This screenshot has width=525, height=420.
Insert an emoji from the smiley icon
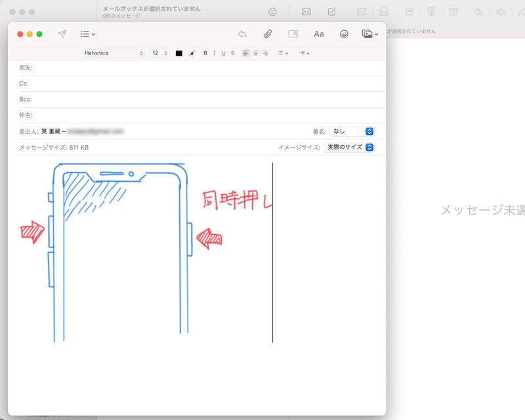click(344, 33)
